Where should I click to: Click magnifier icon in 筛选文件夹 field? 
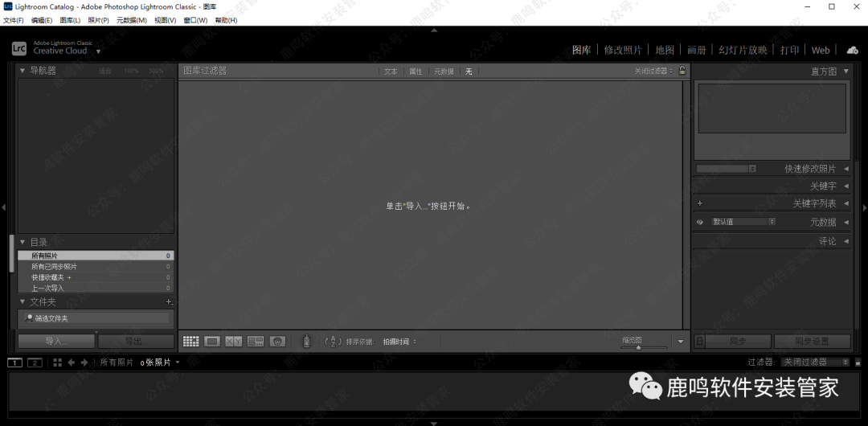point(29,318)
